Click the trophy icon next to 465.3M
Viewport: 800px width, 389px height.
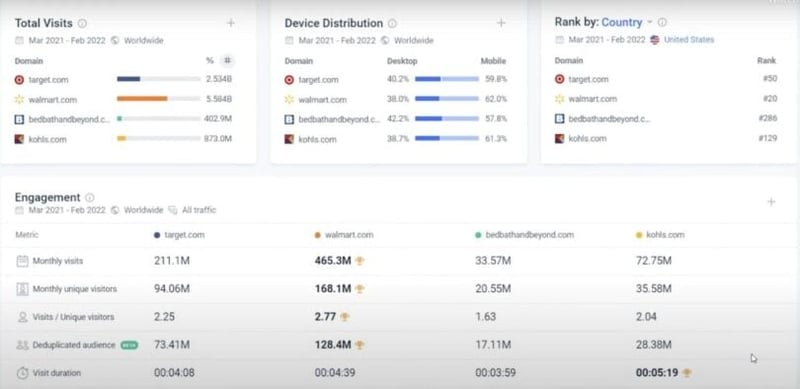[x=360, y=261]
